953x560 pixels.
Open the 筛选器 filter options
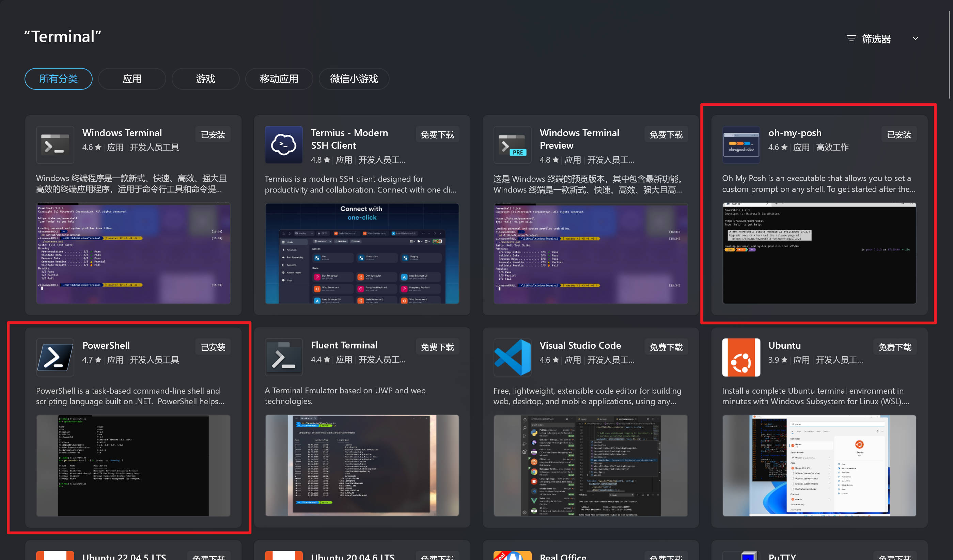pos(869,38)
